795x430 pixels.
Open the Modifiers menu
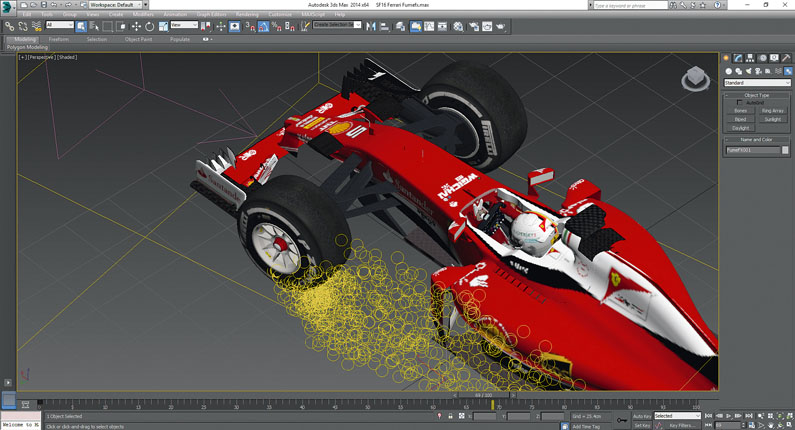click(x=143, y=15)
